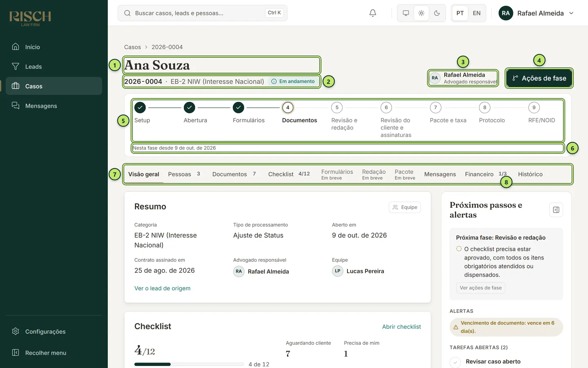The image size is (588, 368).
Task: Switch to the Visão geral tab
Action: point(144,174)
